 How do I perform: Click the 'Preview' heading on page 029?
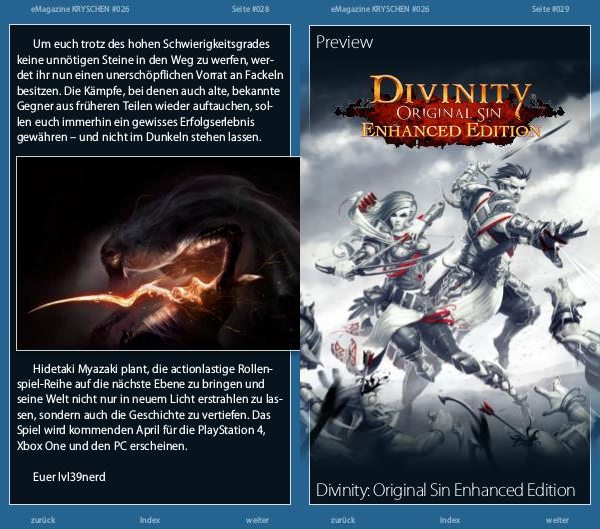coord(344,42)
